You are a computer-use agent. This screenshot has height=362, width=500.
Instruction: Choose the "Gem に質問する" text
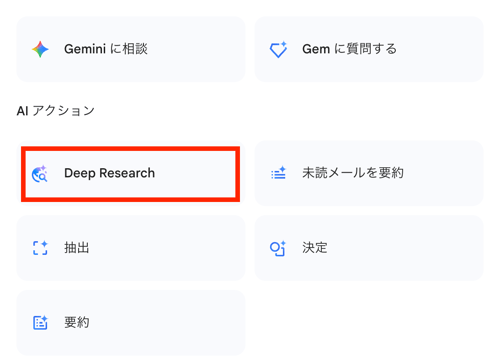[350, 49]
